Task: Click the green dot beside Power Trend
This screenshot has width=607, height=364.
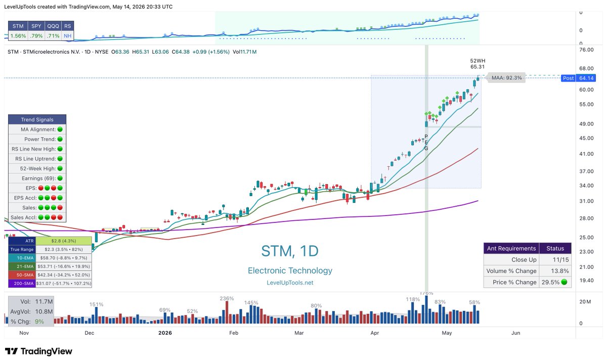Action: 60,139
